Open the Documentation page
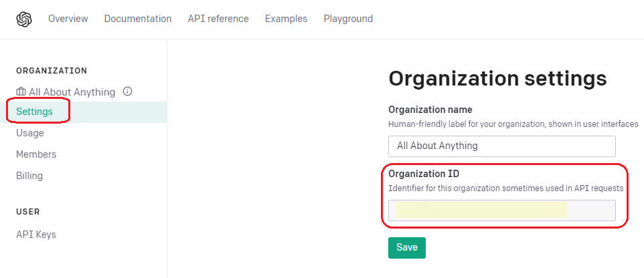The image size is (644, 278). 138,19
